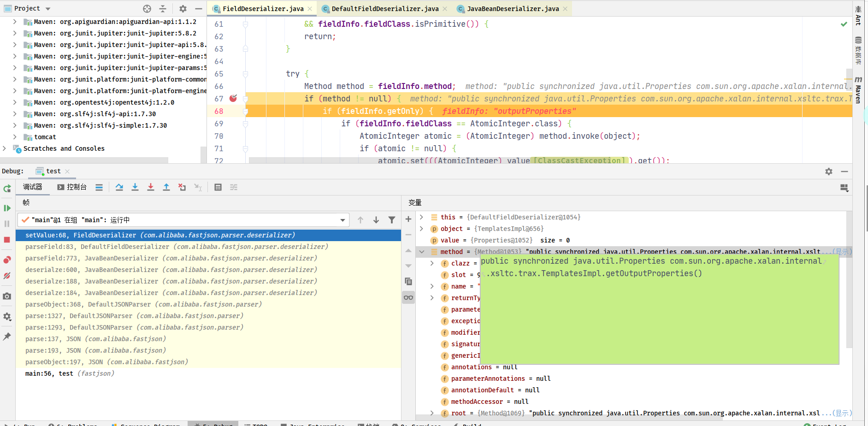Open Project panel settings gear
Viewport: 868px width, 426px height.
183,8
